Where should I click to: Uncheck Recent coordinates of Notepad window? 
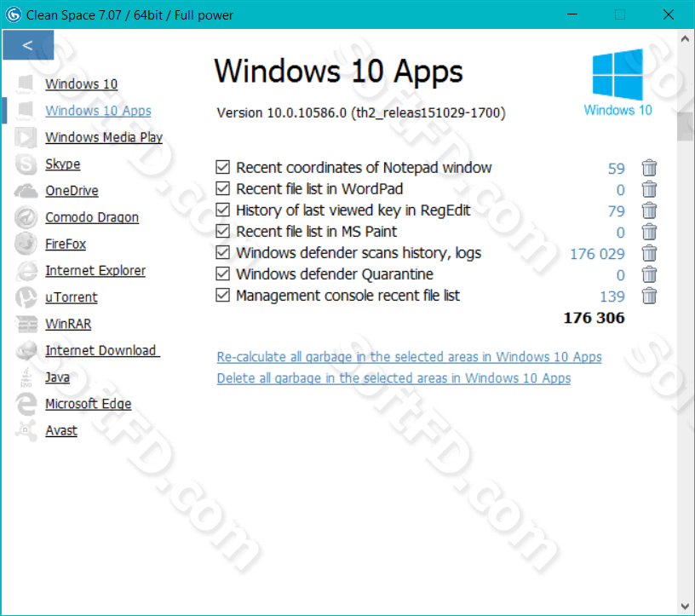point(222,167)
